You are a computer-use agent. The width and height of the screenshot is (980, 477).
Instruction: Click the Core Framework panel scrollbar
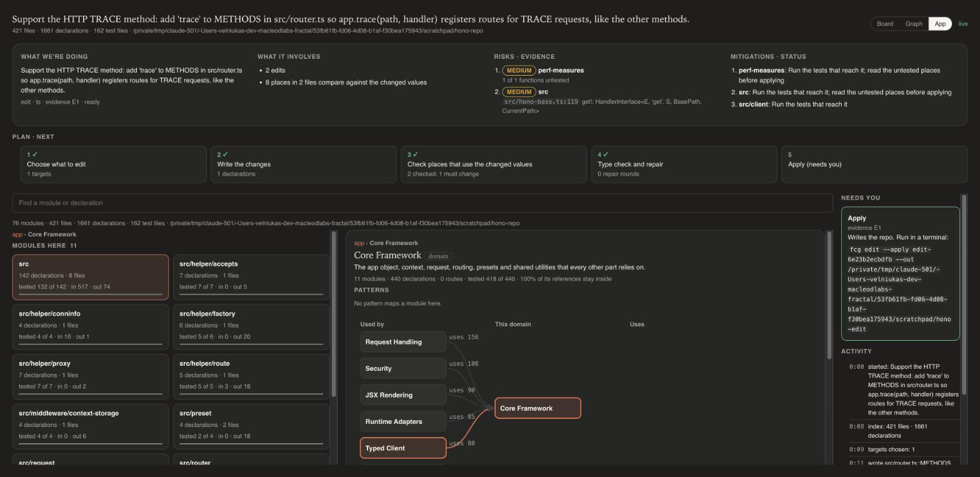[x=829, y=295]
